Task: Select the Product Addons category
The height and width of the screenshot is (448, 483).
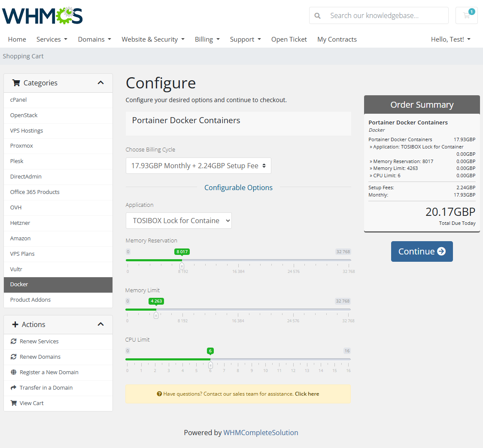Action: pyautogui.click(x=58, y=300)
